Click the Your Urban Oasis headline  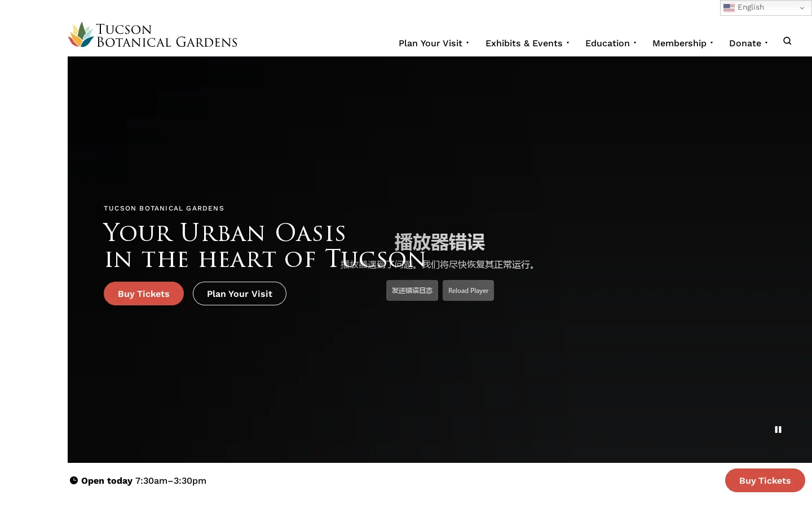[x=265, y=246]
